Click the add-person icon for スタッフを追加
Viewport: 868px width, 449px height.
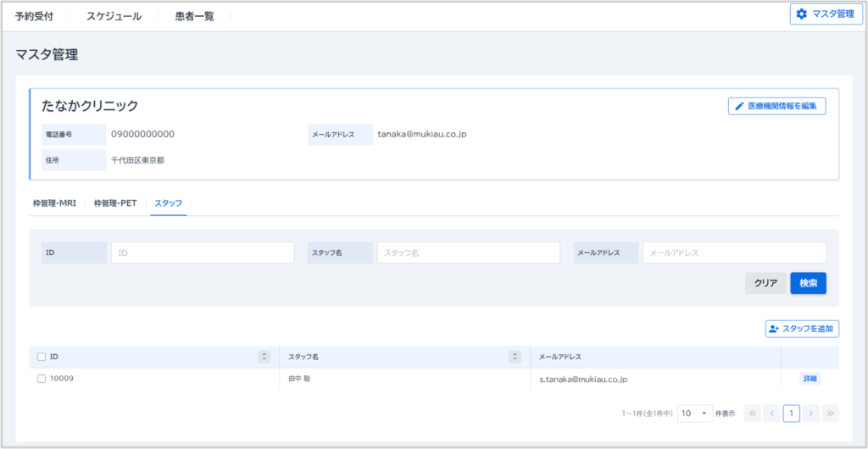click(x=773, y=329)
